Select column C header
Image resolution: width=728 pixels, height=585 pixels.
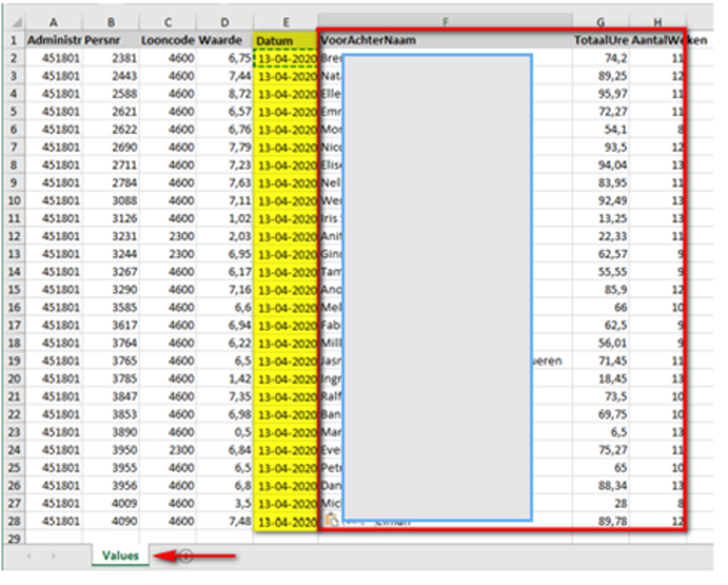coord(169,22)
